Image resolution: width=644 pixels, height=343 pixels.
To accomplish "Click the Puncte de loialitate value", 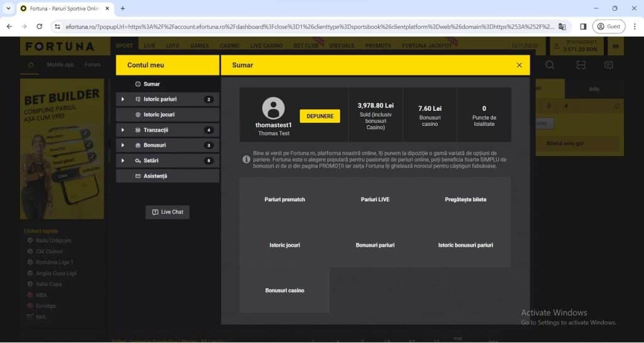I will point(484,108).
